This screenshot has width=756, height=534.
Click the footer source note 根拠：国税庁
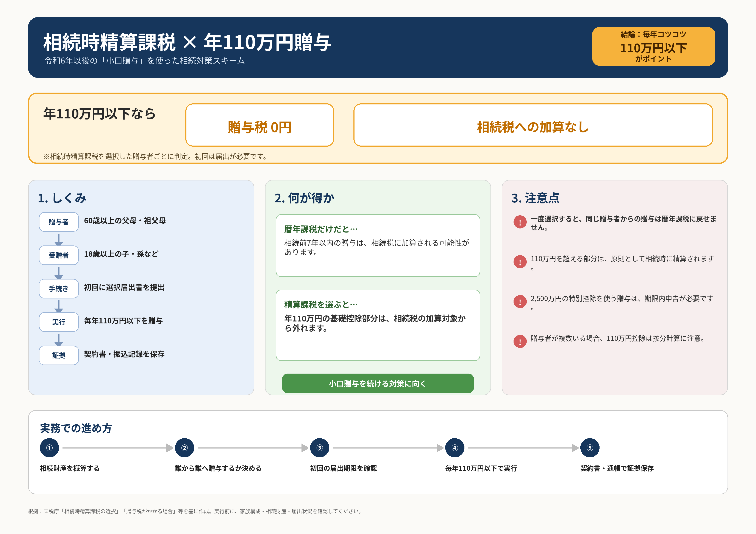[x=195, y=511]
